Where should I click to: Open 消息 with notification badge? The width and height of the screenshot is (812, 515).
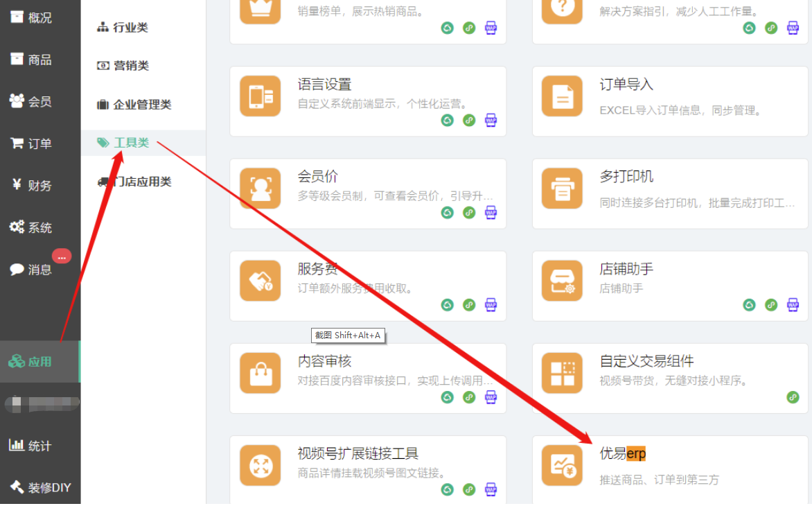(x=39, y=270)
